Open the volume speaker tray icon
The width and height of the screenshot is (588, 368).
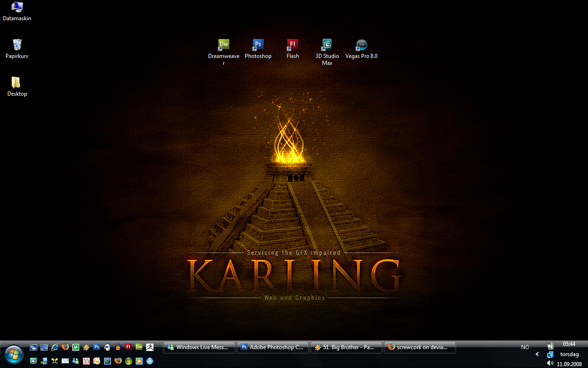(x=550, y=363)
